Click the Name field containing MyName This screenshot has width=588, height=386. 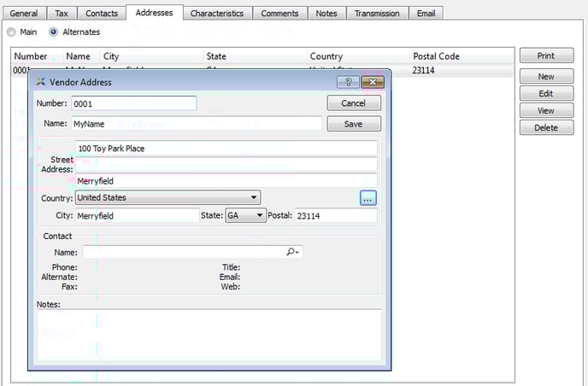[x=197, y=124]
